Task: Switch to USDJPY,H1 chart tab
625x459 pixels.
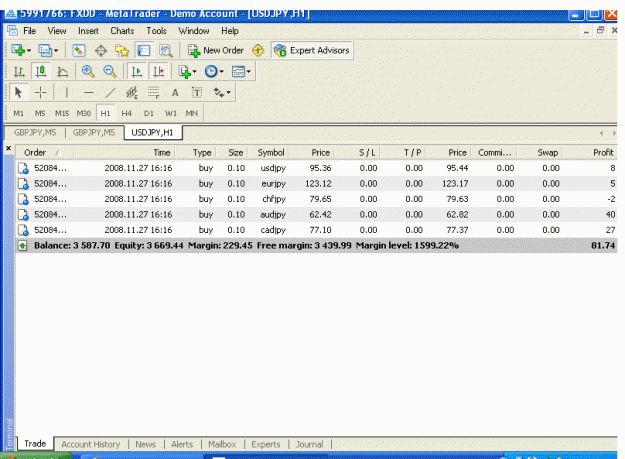Action: pos(153,133)
